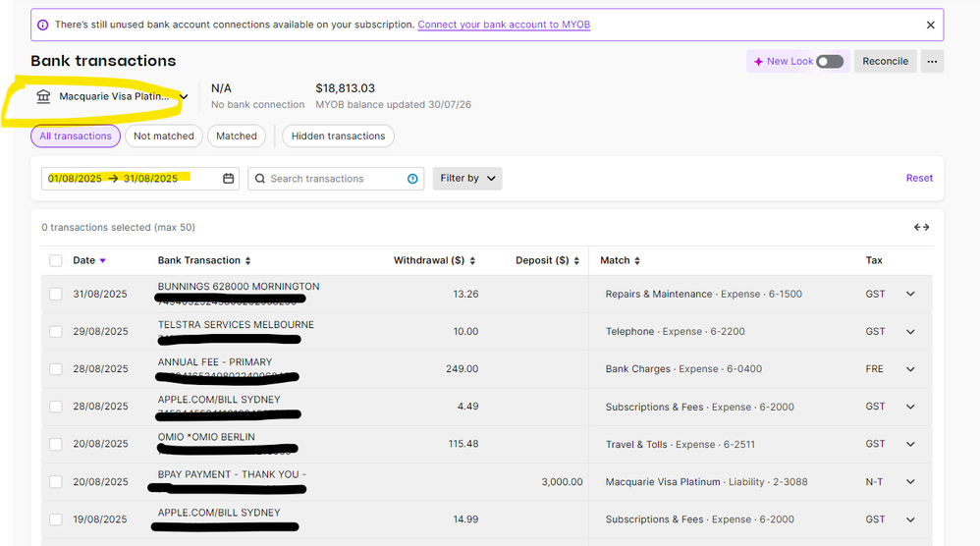Click the magnifier icon in the search box
980x546 pixels.
pos(260,179)
